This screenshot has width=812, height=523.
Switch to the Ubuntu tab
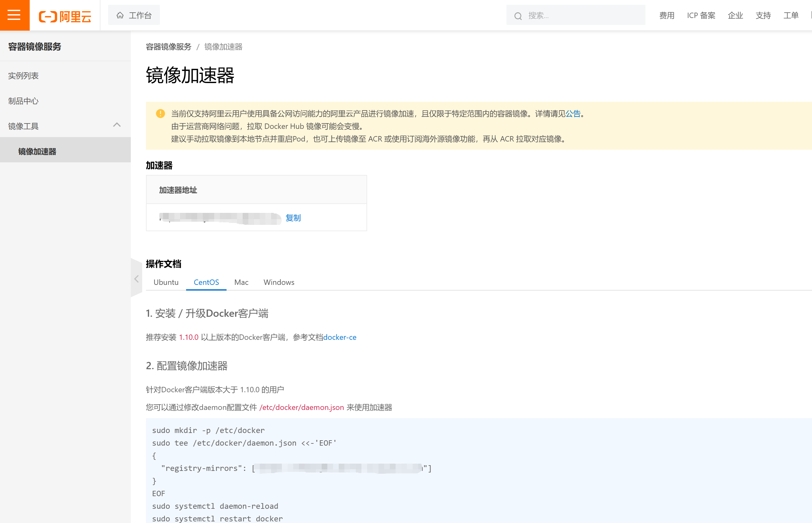pyautogui.click(x=166, y=282)
